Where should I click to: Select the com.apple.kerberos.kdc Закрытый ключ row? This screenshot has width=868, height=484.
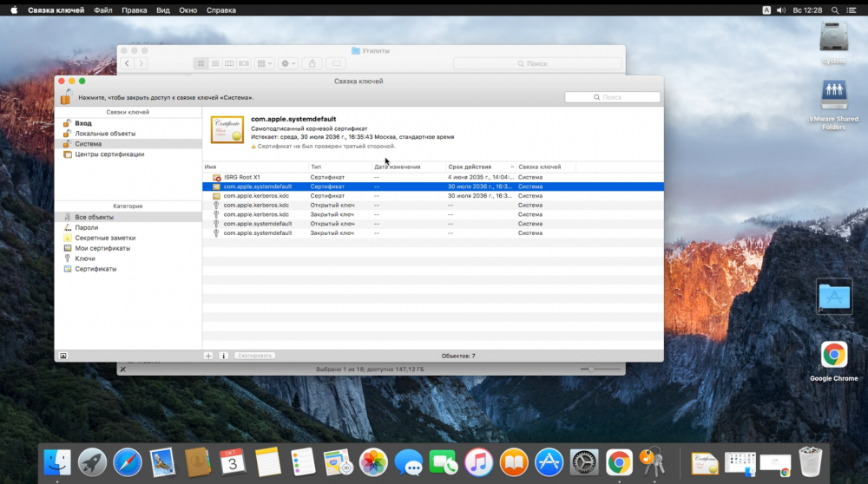click(x=433, y=214)
